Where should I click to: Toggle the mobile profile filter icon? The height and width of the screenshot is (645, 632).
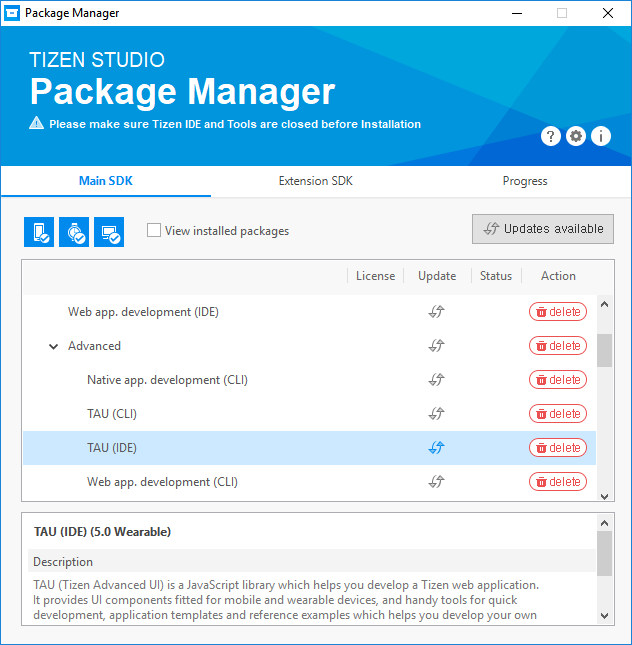coord(39,231)
